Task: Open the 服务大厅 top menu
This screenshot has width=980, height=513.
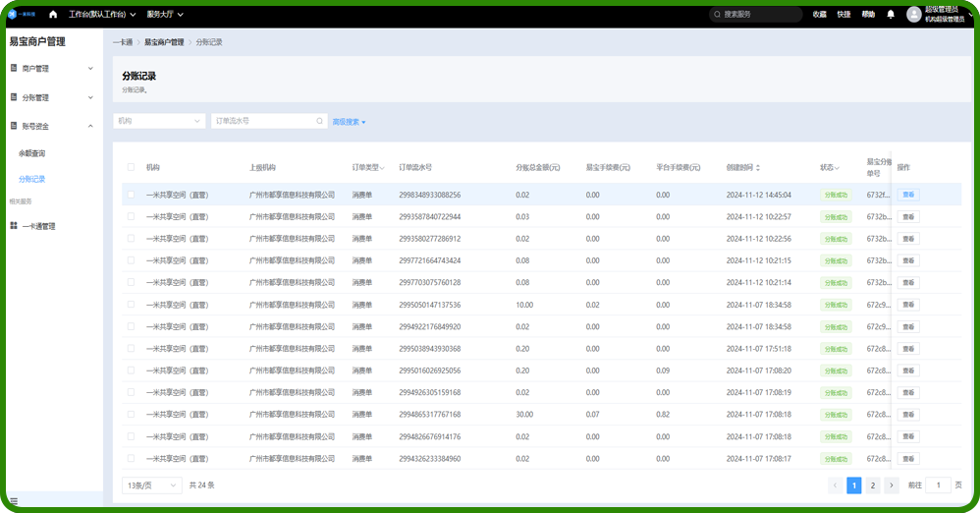Action: point(165,15)
